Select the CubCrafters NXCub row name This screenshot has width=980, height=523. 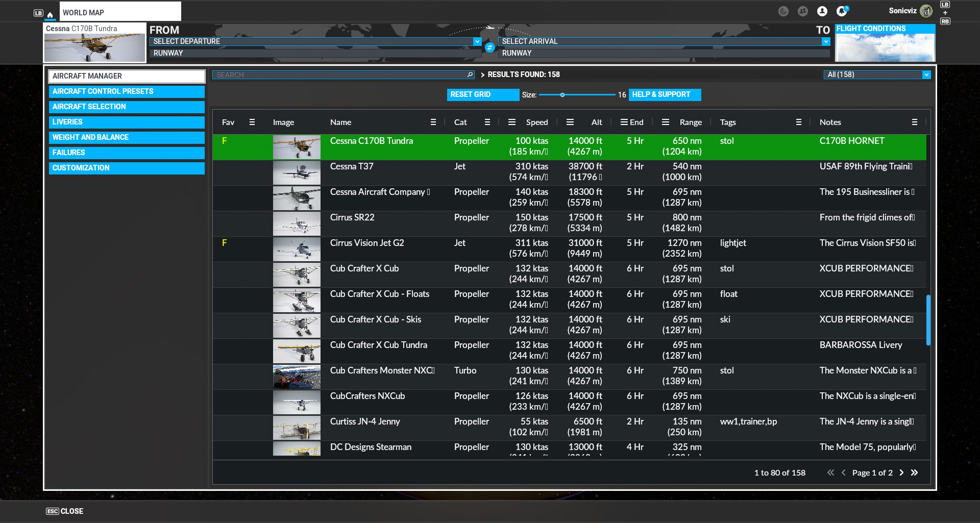(x=367, y=396)
